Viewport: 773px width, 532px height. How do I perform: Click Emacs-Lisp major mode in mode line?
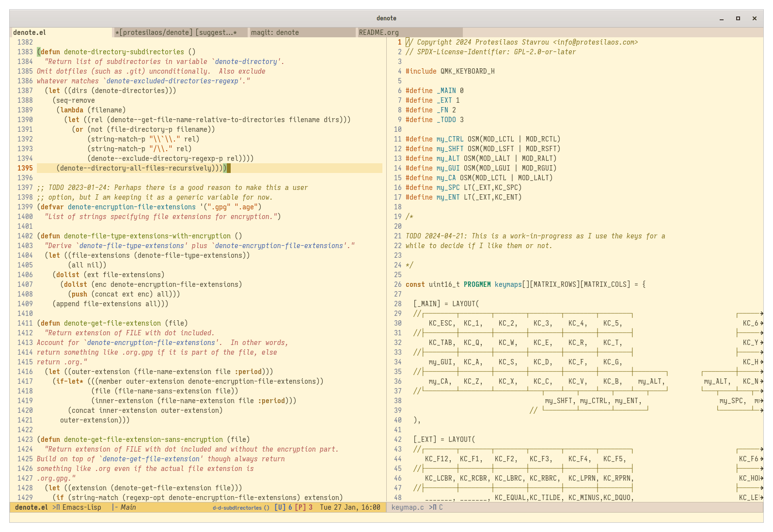(x=82, y=507)
